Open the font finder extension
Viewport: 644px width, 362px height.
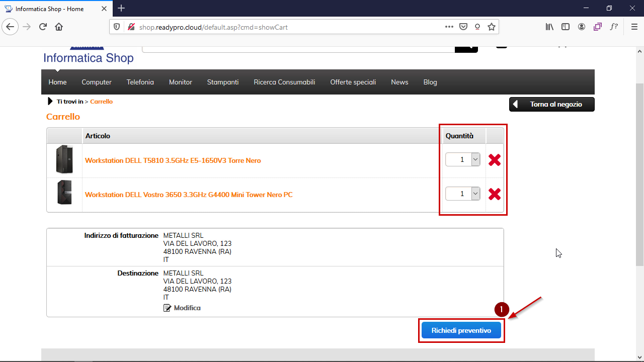614,27
